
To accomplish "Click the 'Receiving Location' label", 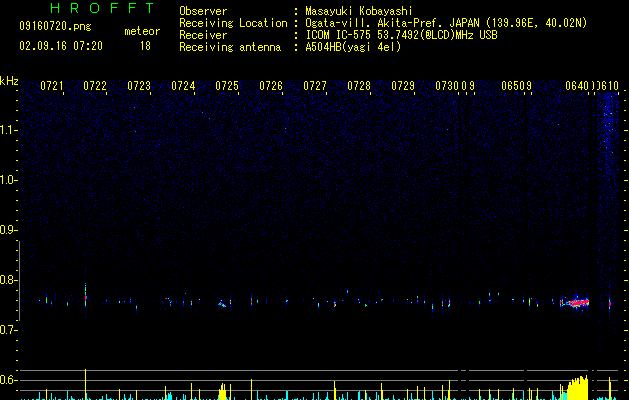I will pyautogui.click(x=233, y=23).
